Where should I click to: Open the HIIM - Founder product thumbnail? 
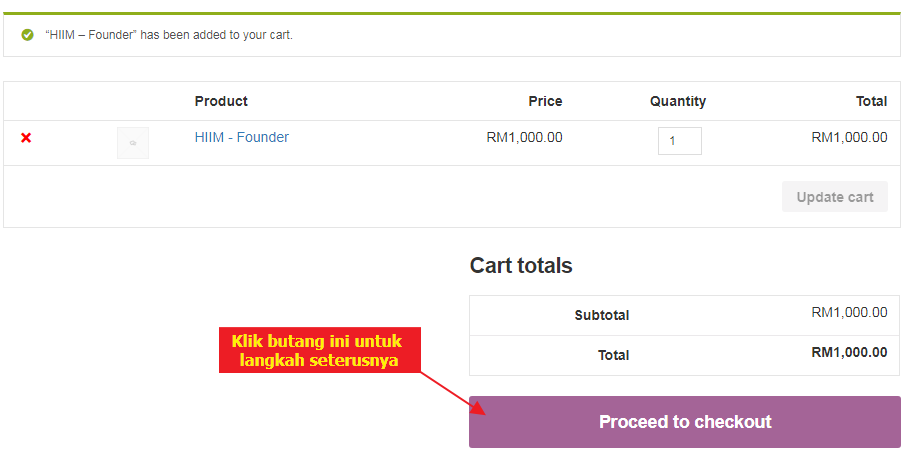[133, 143]
